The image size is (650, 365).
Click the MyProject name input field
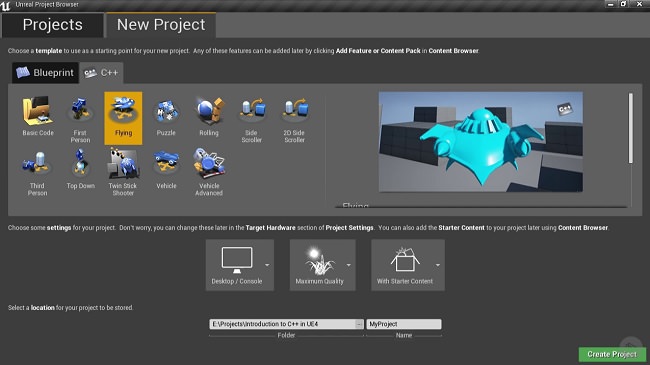404,324
